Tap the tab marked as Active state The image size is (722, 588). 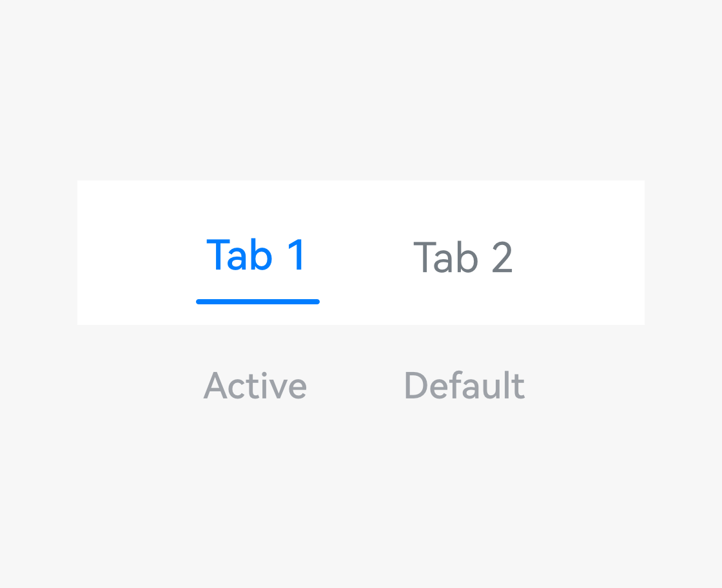(257, 255)
